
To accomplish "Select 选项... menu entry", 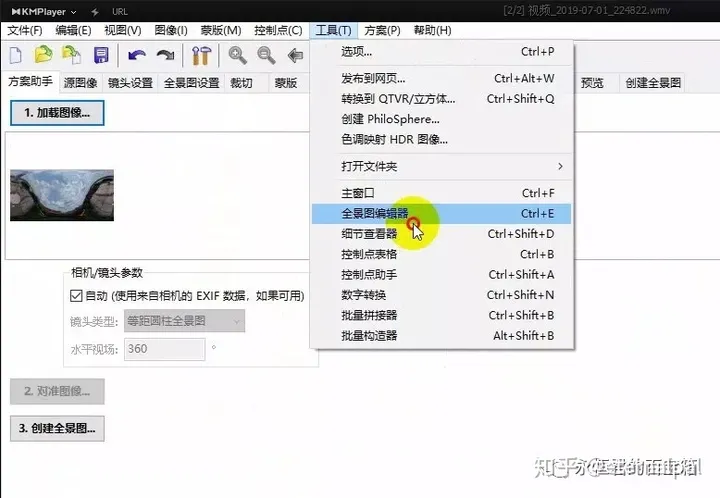I will [442, 51].
